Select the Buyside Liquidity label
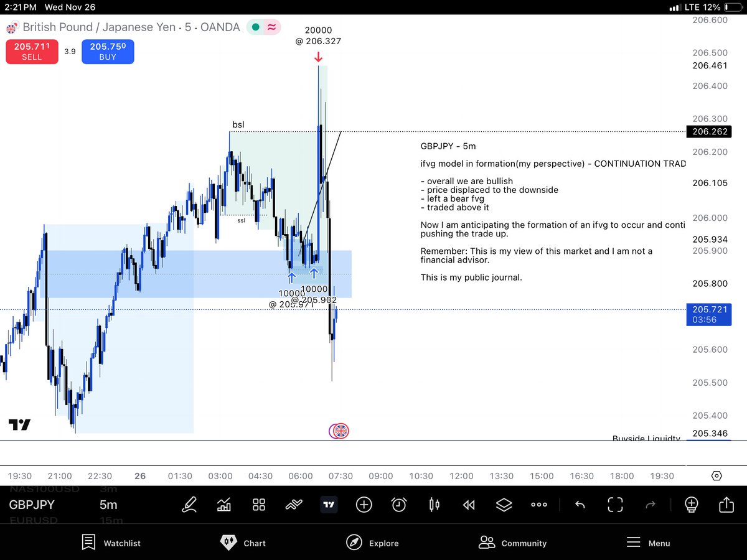Image resolution: width=747 pixels, height=560 pixels. click(x=646, y=439)
